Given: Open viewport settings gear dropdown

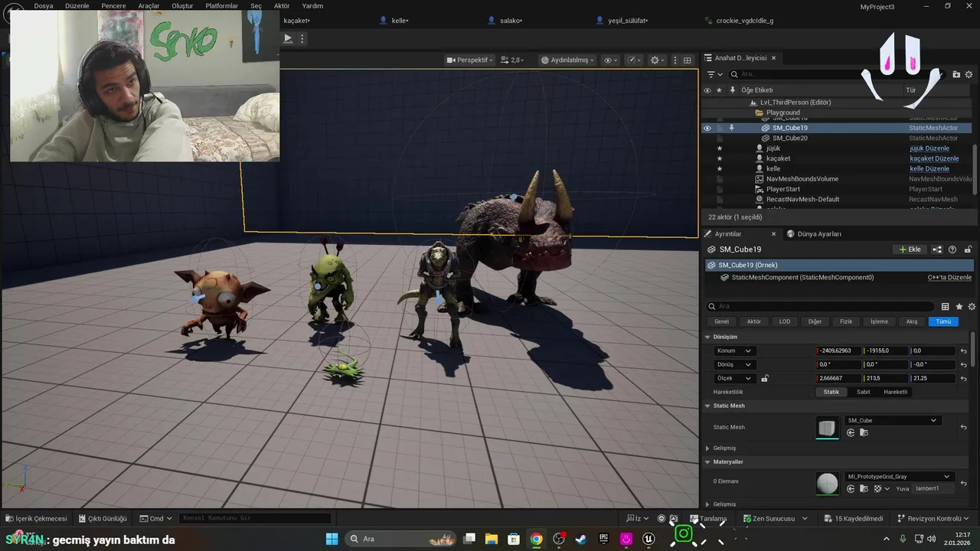Looking at the screenshot, I should click(658, 60).
